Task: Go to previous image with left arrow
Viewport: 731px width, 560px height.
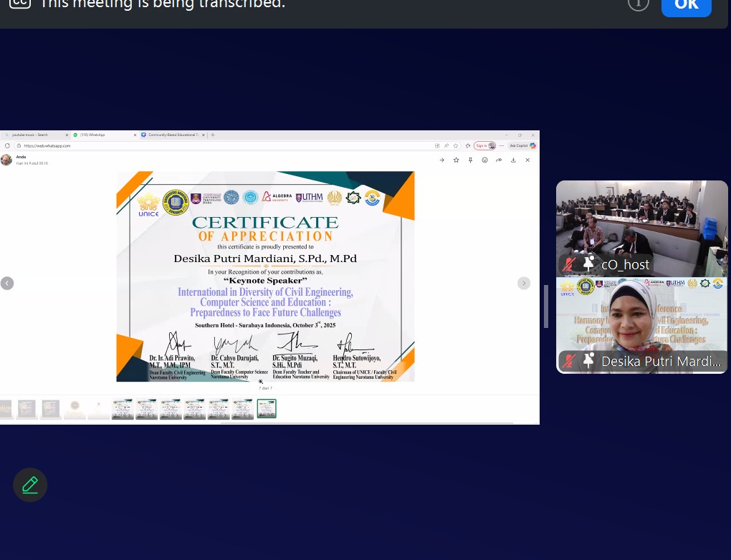Action: coord(7,283)
